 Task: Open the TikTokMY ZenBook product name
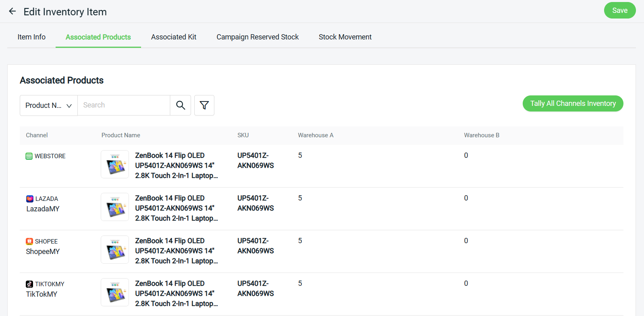click(176, 293)
